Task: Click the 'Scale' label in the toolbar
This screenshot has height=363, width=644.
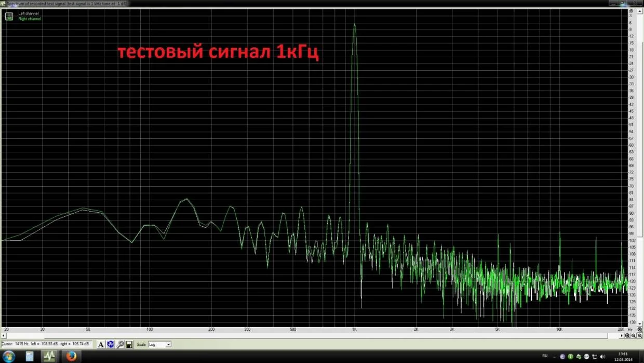Action: coord(141,344)
